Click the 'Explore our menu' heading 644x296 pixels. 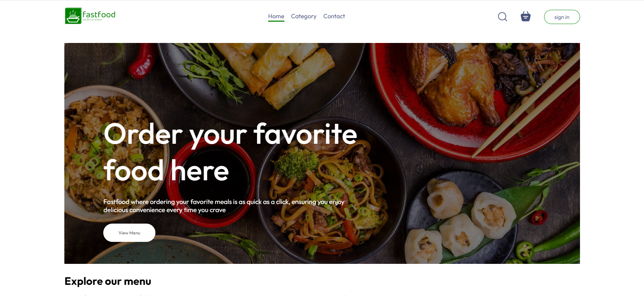[108, 281]
